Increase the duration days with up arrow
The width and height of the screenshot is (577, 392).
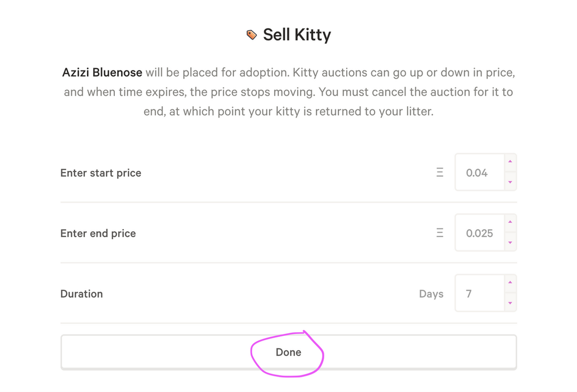tap(510, 283)
